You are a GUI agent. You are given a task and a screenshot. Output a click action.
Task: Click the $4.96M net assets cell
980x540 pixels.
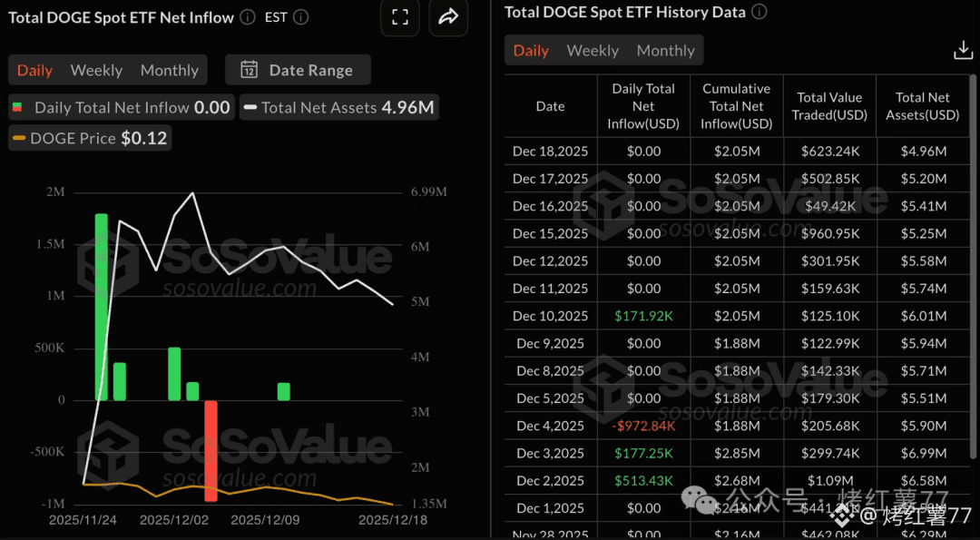[923, 152]
